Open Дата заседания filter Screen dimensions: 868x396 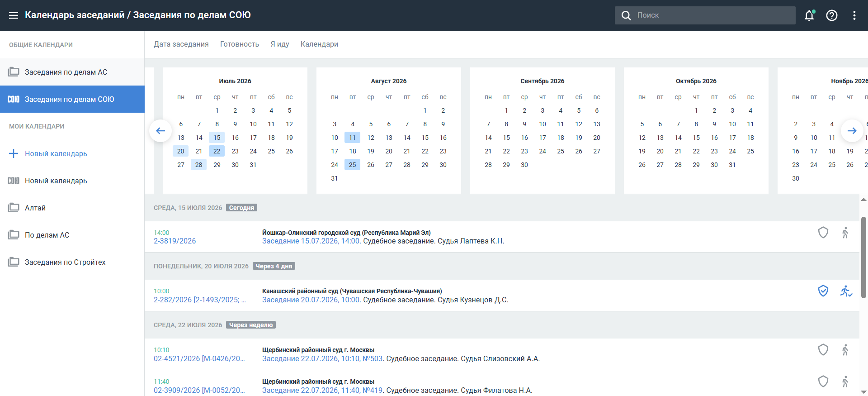point(181,44)
